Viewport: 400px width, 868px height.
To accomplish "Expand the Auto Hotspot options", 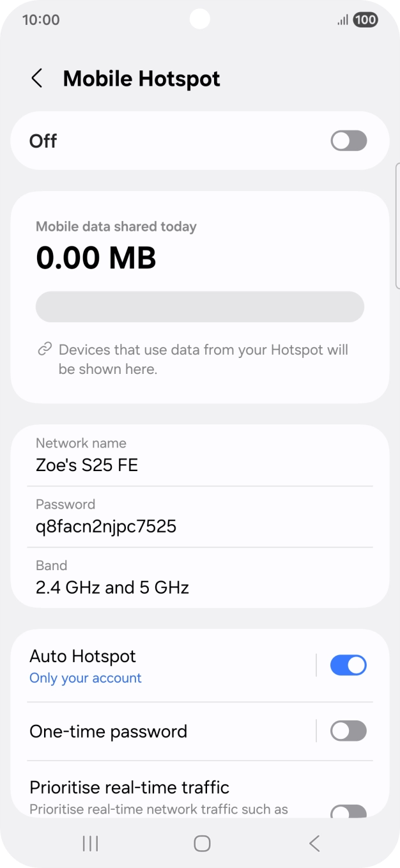I will point(160,665).
